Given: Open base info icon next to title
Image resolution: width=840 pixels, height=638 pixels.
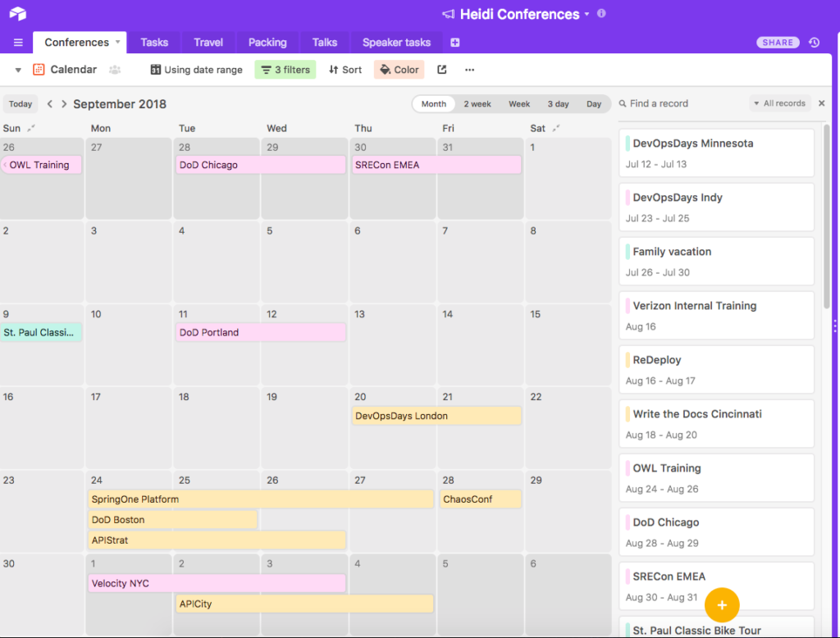Looking at the screenshot, I should pyautogui.click(x=601, y=13).
